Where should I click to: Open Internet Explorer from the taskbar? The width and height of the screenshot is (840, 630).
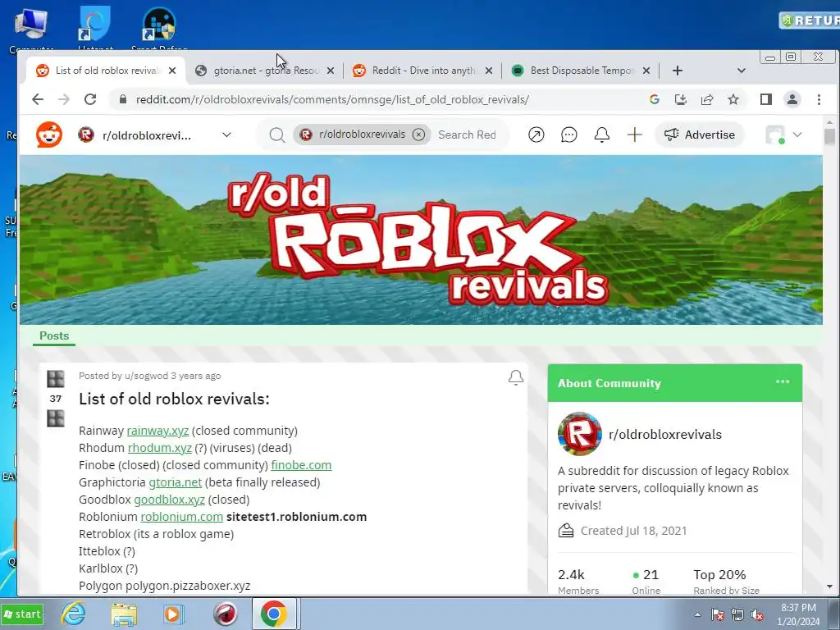coord(73,614)
